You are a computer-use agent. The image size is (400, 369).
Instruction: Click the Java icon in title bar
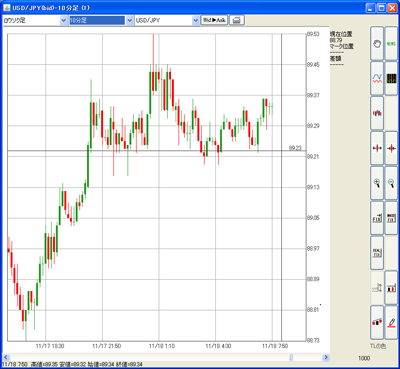(6, 7)
